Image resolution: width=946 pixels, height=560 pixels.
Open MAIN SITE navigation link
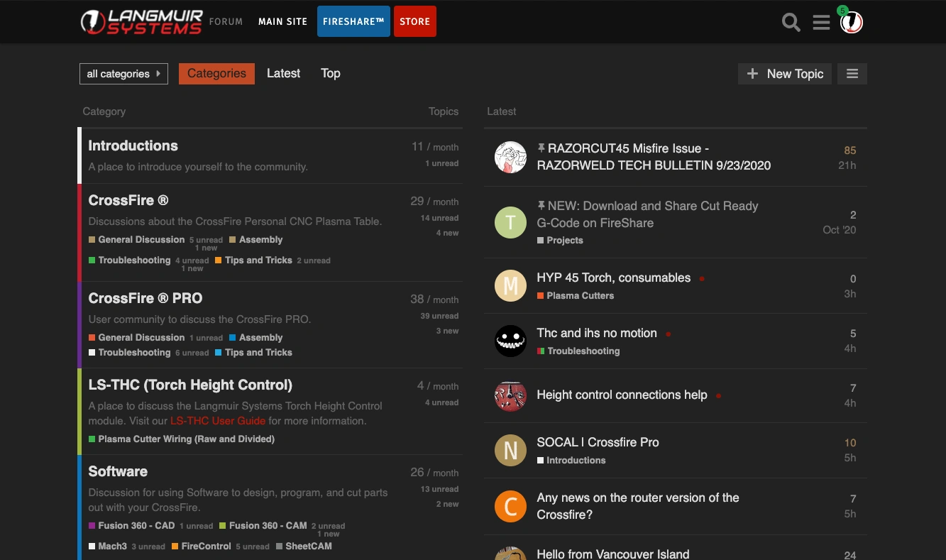[282, 21]
